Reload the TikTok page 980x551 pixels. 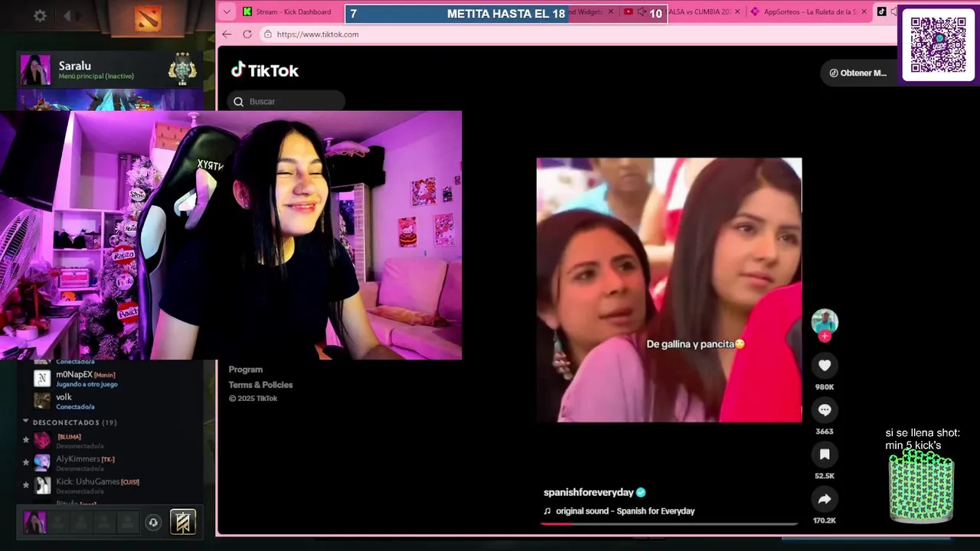point(247,34)
